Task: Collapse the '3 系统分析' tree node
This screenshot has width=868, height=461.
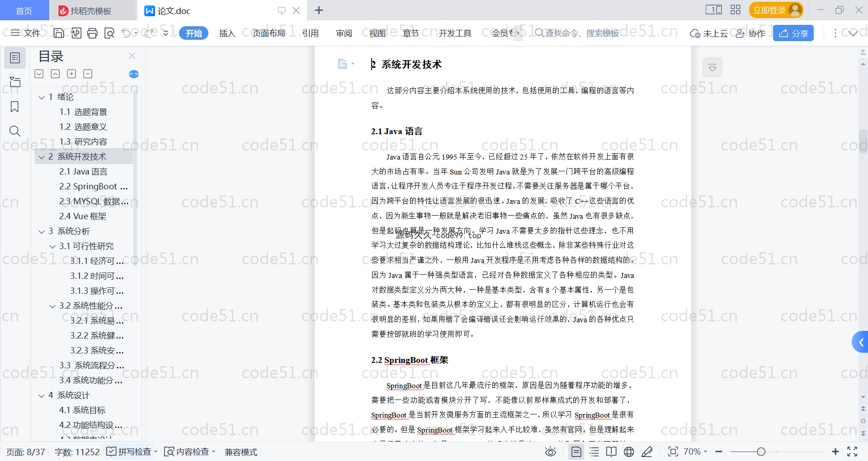Action: tap(42, 231)
